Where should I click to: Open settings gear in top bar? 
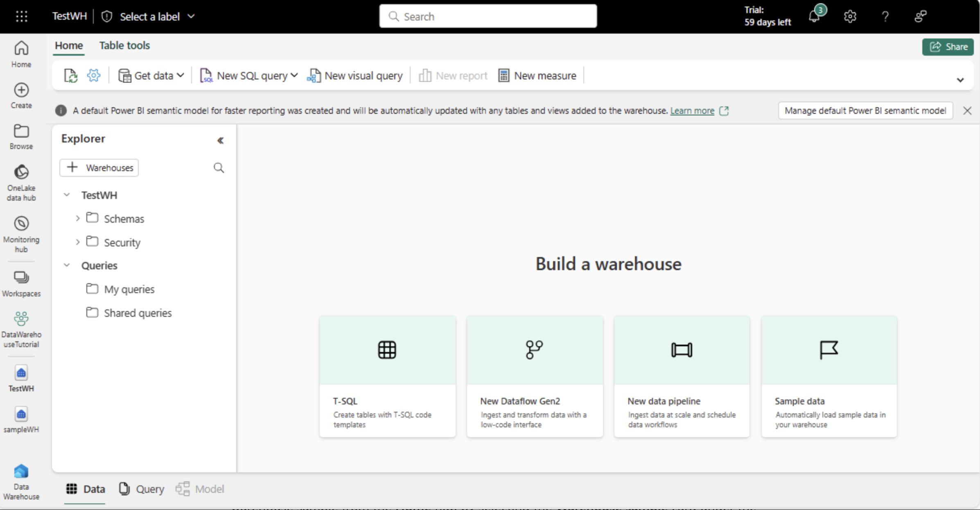850,16
